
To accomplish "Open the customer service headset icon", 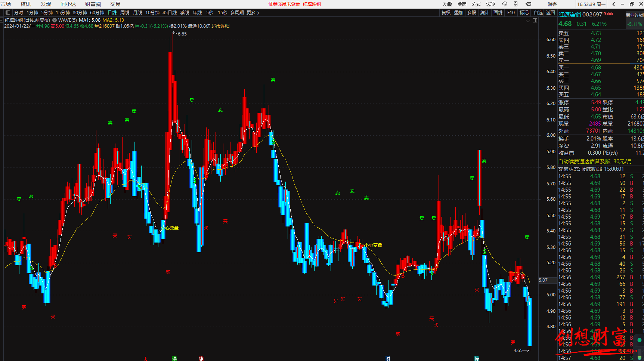I will point(505,4).
